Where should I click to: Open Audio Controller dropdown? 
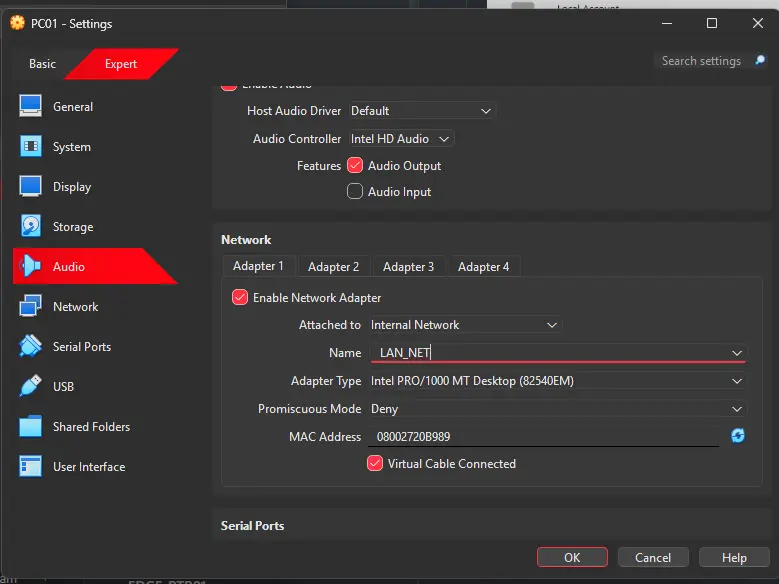pos(401,139)
